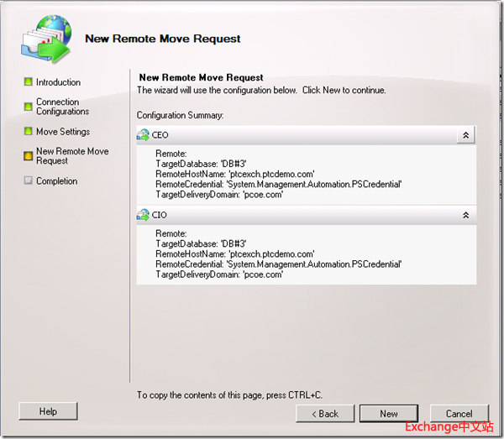Viewport: 504px width, 439px height.
Task: Select the Introduction step label
Action: 58,82
